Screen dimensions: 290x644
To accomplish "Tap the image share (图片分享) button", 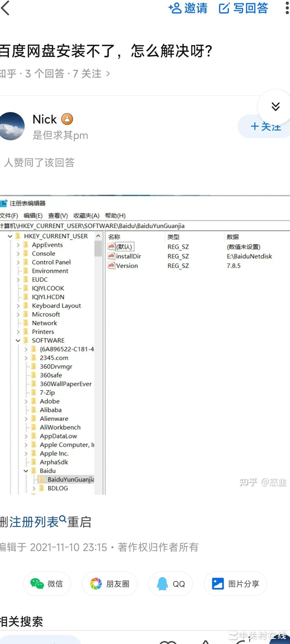I will tap(235, 584).
